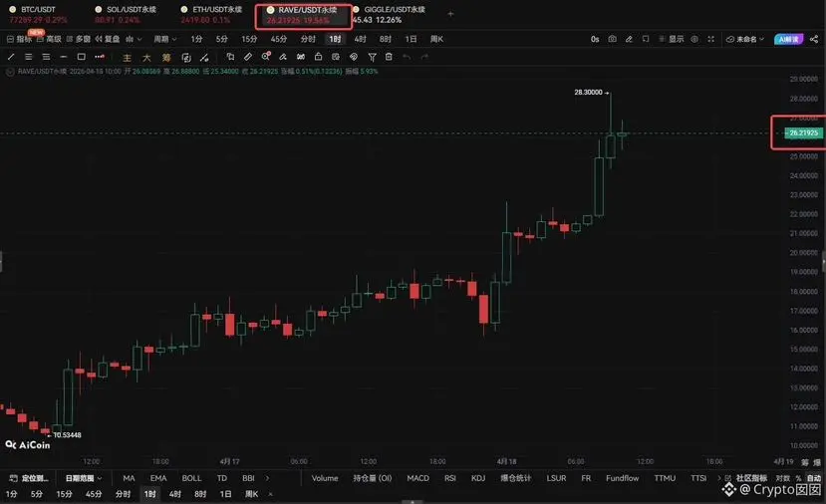Toggle the MACD sub-indicator
This screenshot has width=826, height=504.
417,478
